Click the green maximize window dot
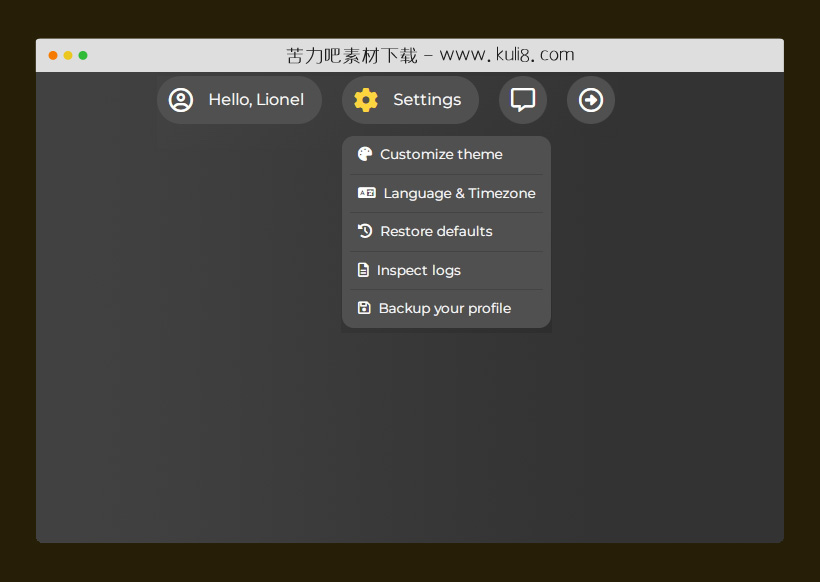 coord(83,55)
